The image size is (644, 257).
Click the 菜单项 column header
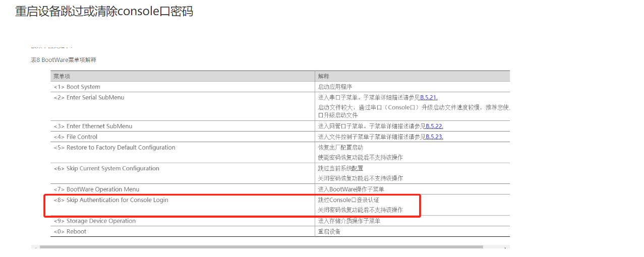point(183,76)
